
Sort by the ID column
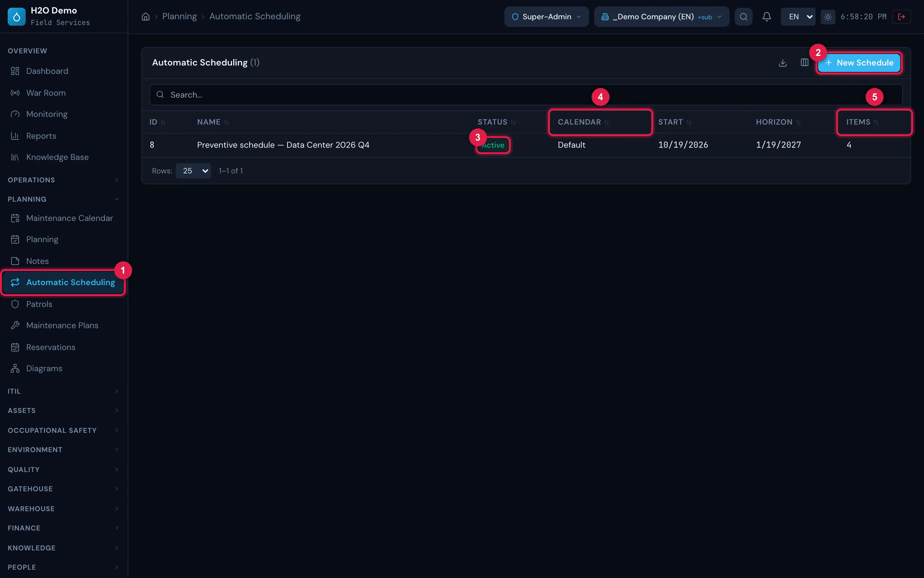coord(157,122)
